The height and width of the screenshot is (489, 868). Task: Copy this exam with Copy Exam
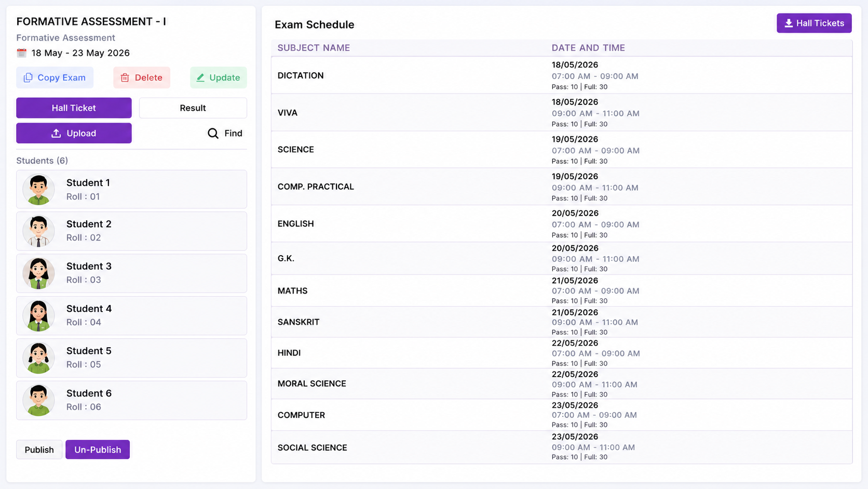(x=55, y=77)
